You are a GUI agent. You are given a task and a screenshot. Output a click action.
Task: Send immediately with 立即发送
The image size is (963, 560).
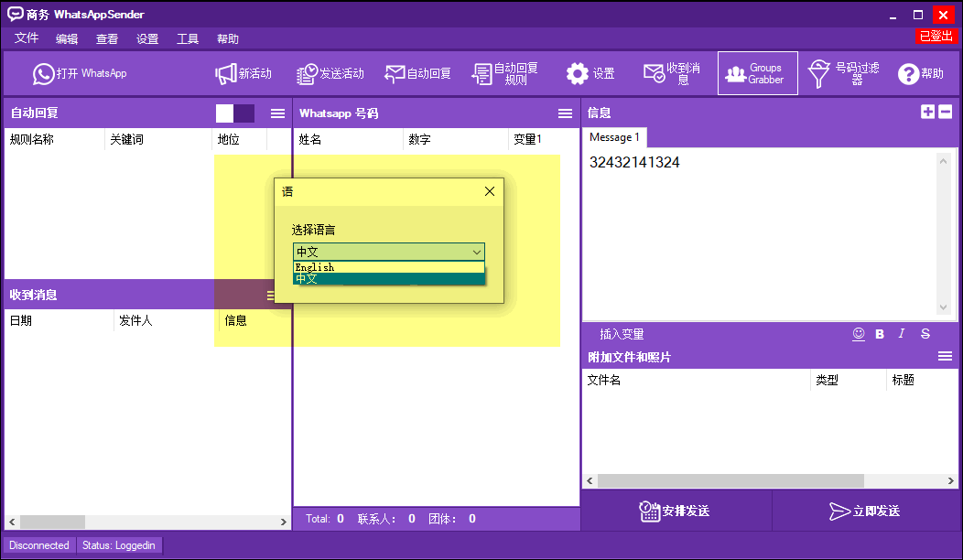click(x=865, y=511)
